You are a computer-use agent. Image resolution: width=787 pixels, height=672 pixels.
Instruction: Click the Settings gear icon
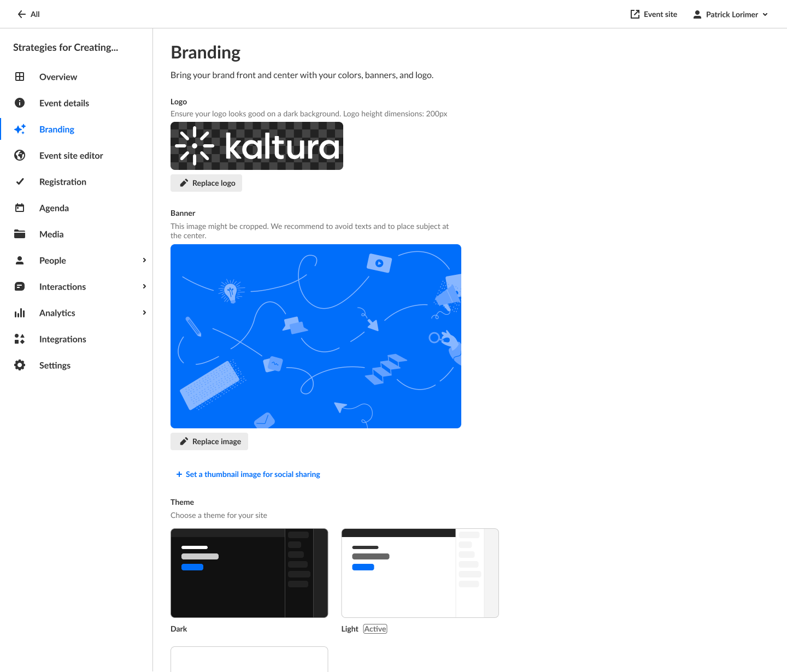[x=20, y=365]
